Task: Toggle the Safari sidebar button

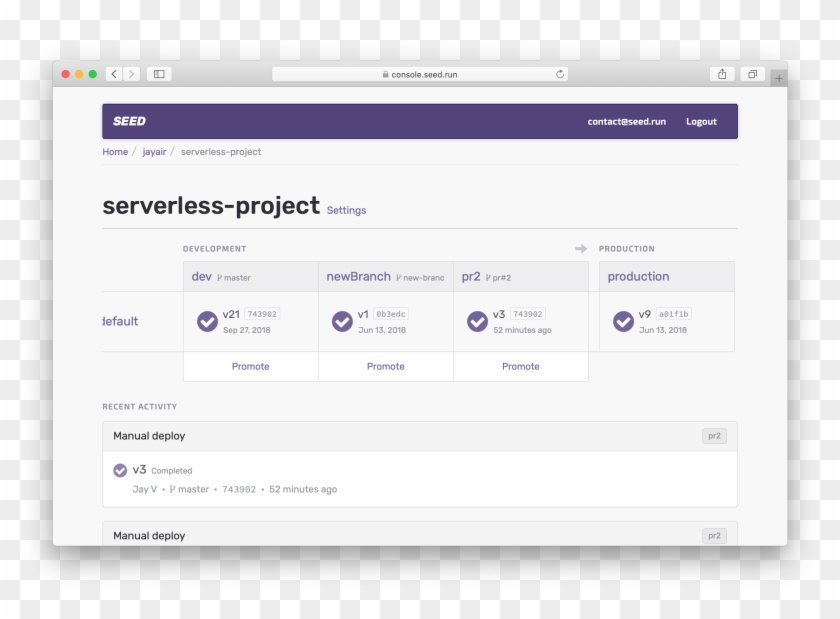Action: 159,74
